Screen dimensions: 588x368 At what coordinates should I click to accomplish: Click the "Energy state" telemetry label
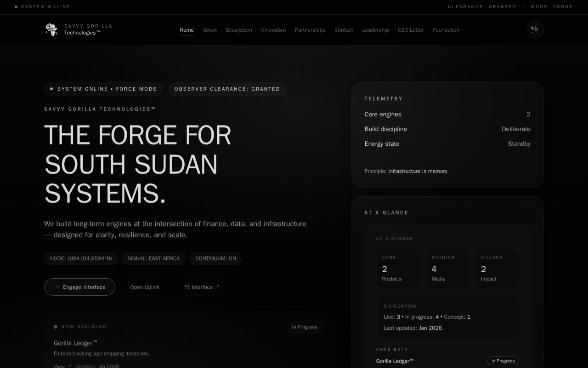[x=382, y=144]
